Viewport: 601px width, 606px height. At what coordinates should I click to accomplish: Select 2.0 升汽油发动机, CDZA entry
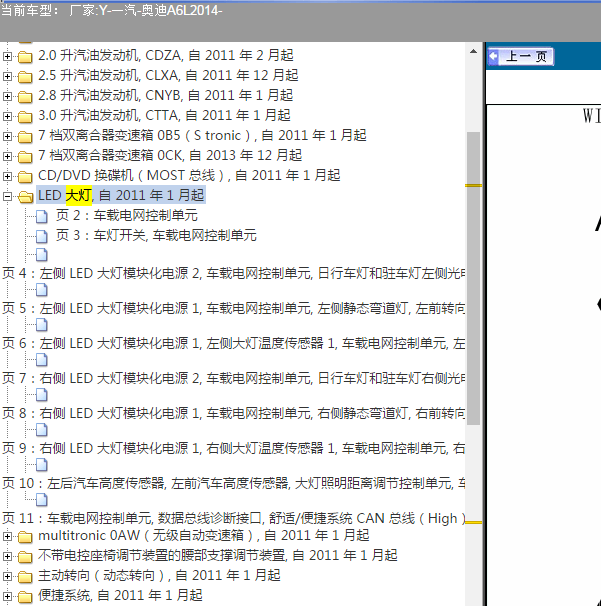[x=166, y=56]
